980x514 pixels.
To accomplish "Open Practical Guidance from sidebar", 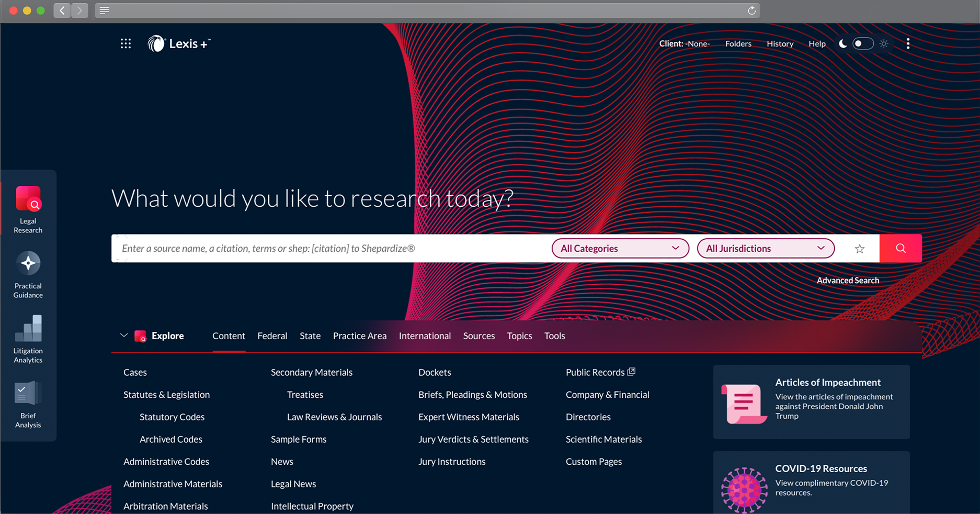I will point(28,275).
